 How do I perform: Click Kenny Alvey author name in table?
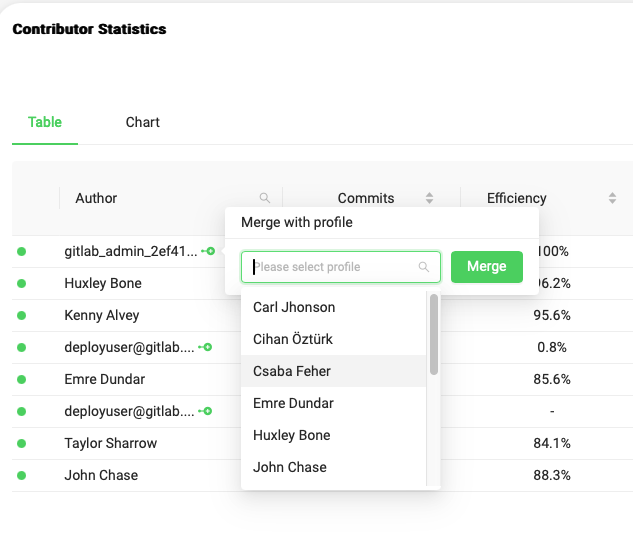[x=103, y=315]
